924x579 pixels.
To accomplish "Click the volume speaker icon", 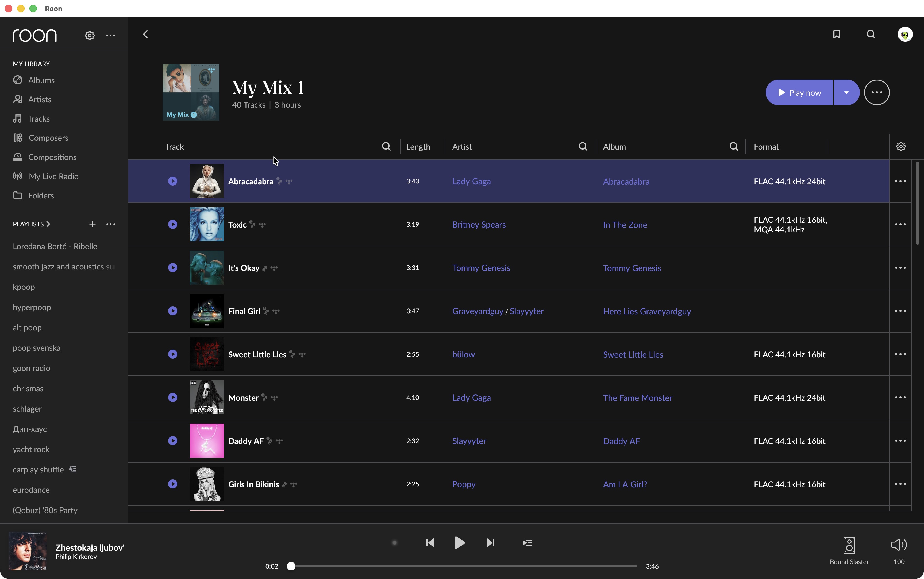I will point(899,545).
